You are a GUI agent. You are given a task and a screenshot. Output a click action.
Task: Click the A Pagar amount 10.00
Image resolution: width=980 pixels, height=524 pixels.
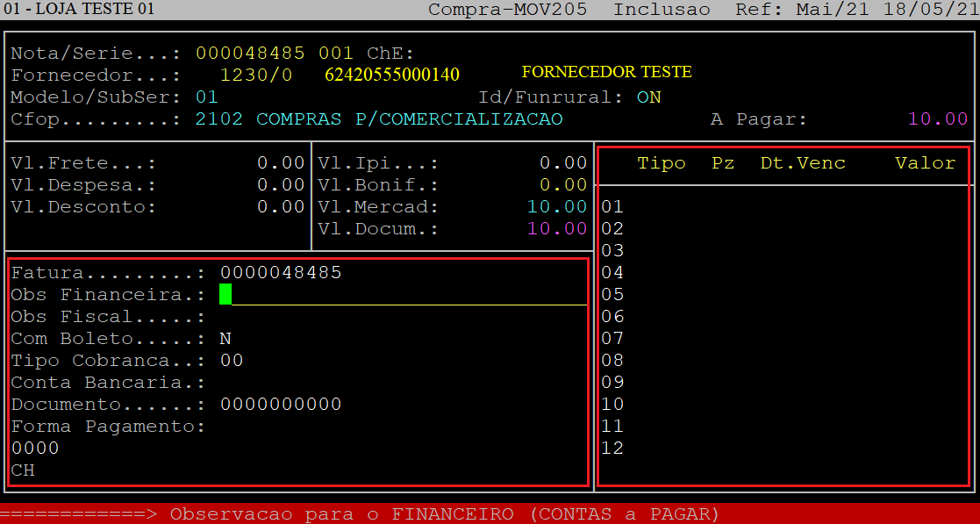[938, 119]
